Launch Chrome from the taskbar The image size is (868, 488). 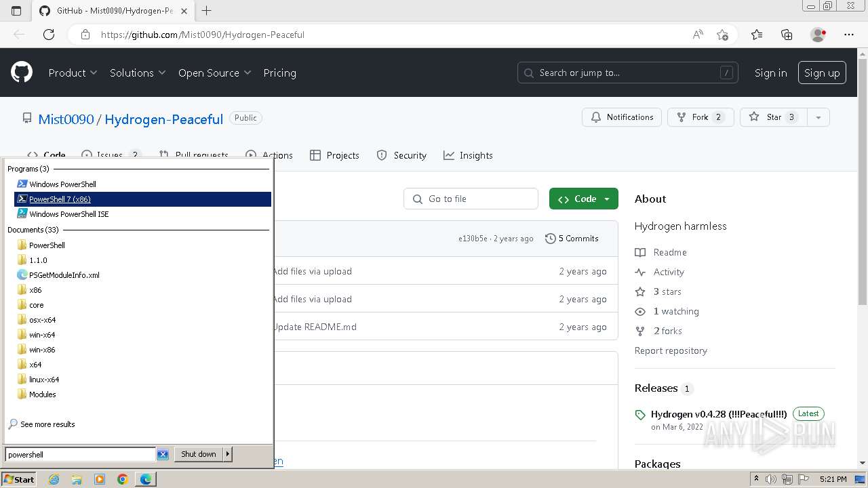(x=123, y=479)
